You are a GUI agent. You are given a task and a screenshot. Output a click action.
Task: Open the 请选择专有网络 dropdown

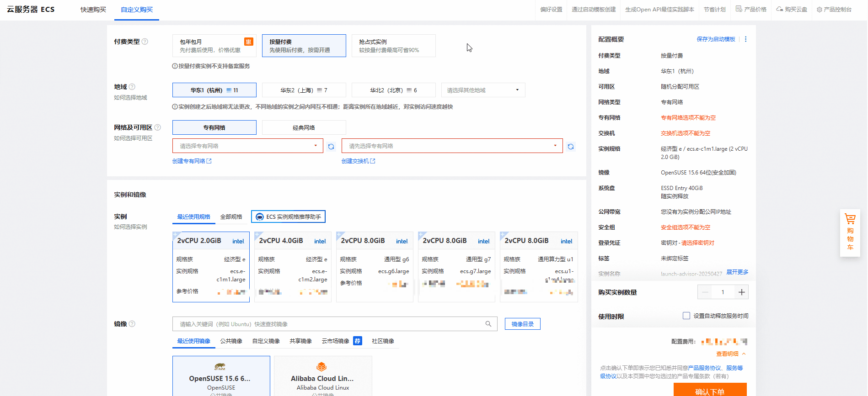[x=248, y=146]
